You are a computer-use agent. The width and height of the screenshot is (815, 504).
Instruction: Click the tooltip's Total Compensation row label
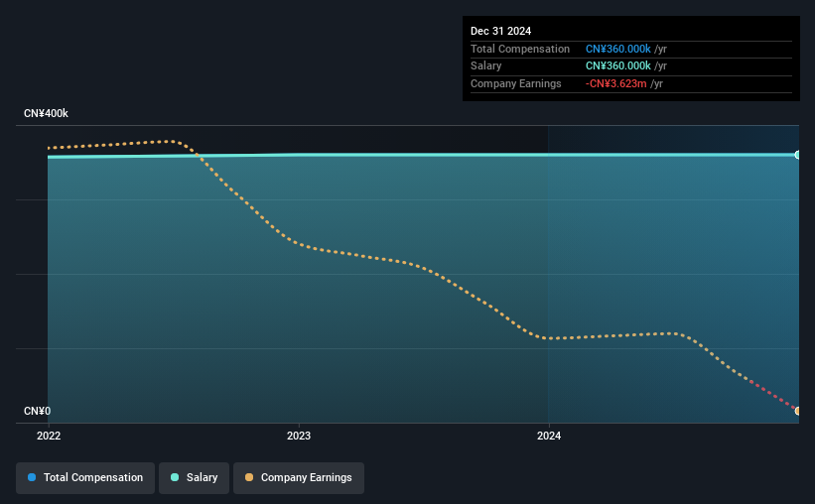[x=520, y=49]
